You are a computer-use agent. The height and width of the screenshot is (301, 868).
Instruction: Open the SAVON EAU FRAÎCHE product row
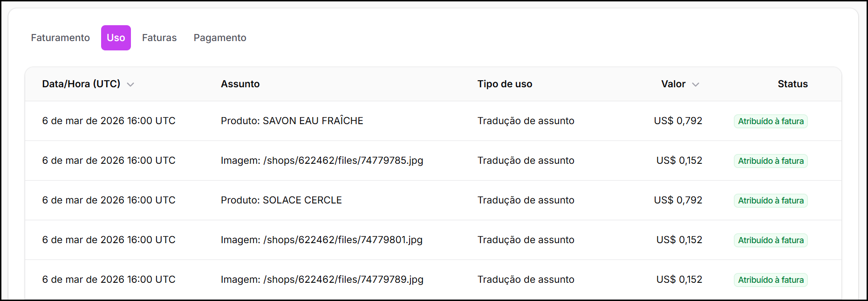pos(292,121)
